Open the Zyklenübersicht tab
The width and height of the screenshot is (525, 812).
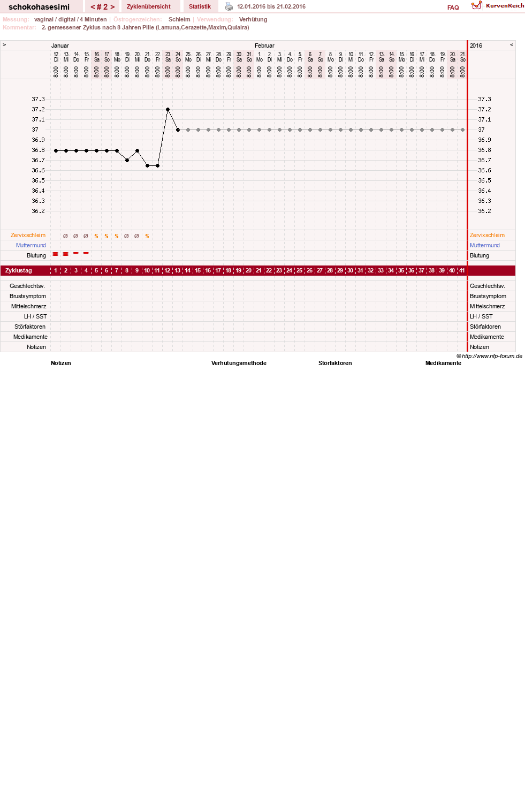coord(149,6)
